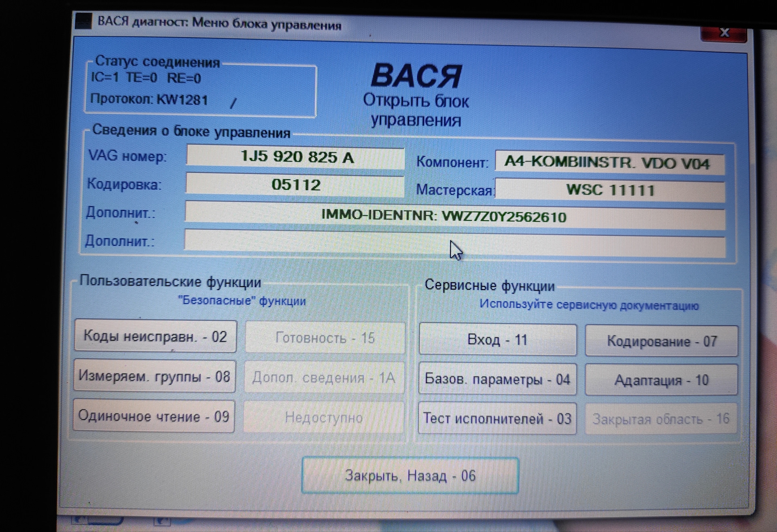Open Адаптация - 10 function
Image resolution: width=777 pixels, height=532 pixels.
pyautogui.click(x=661, y=380)
